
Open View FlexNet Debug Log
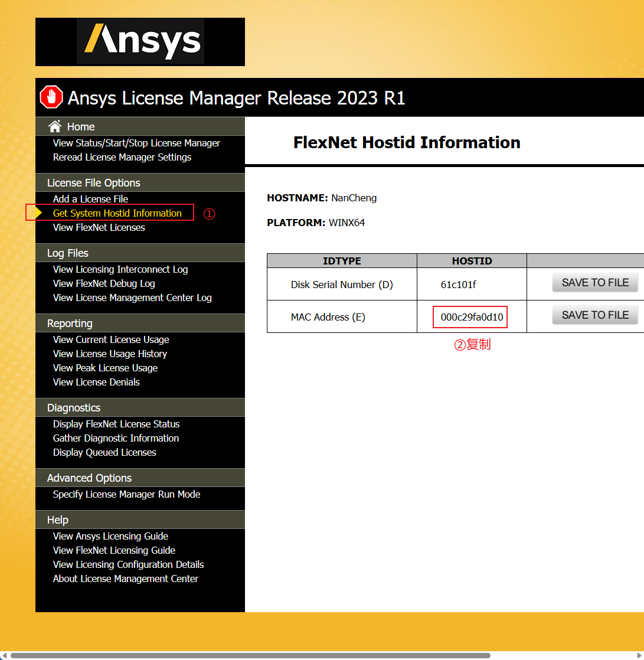coord(104,284)
